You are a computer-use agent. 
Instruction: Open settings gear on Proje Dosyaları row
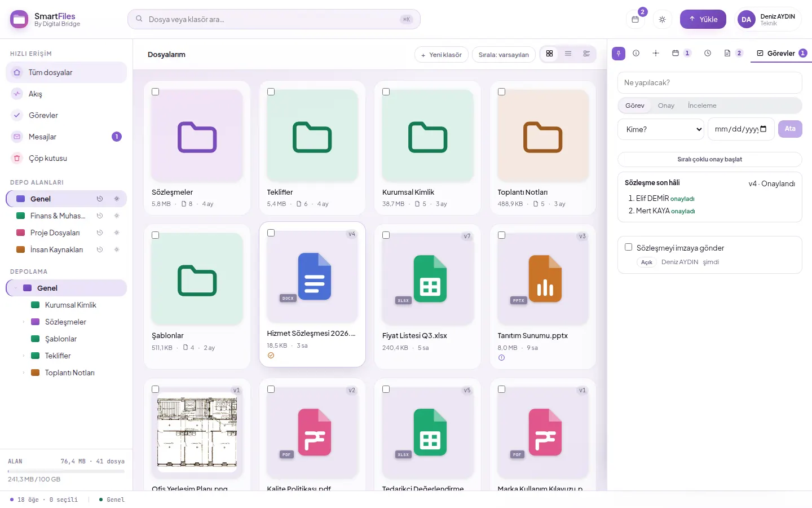[x=117, y=233]
